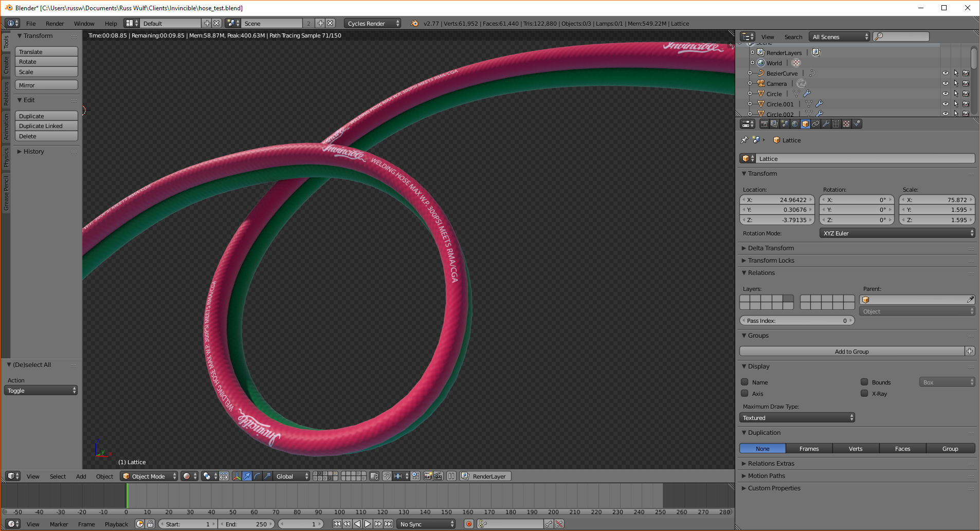Viewport: 980px width, 531px height.
Task: Click the Translate manipulator arrow icon
Action: tap(247, 477)
